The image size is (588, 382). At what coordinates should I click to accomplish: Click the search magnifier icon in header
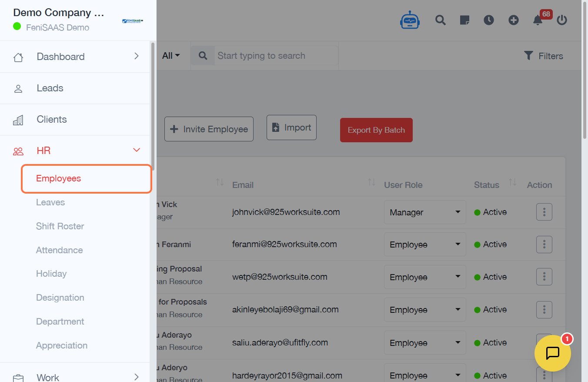pyautogui.click(x=441, y=20)
